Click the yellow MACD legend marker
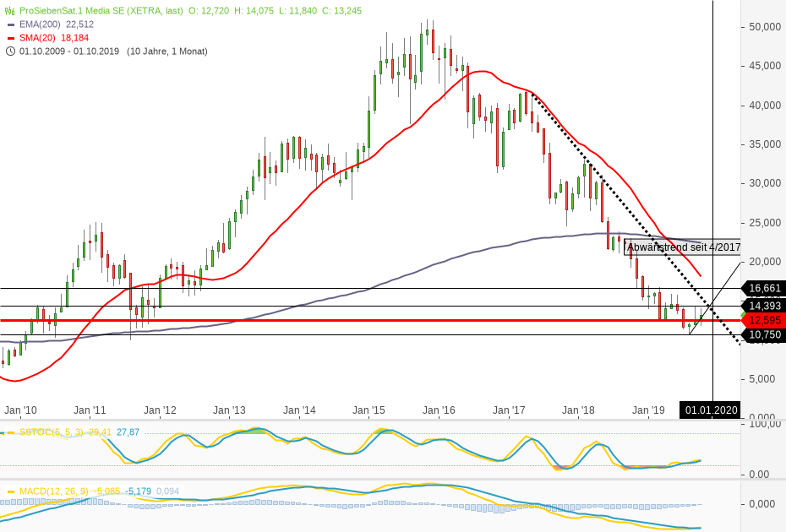The image size is (786, 532). 10,491
